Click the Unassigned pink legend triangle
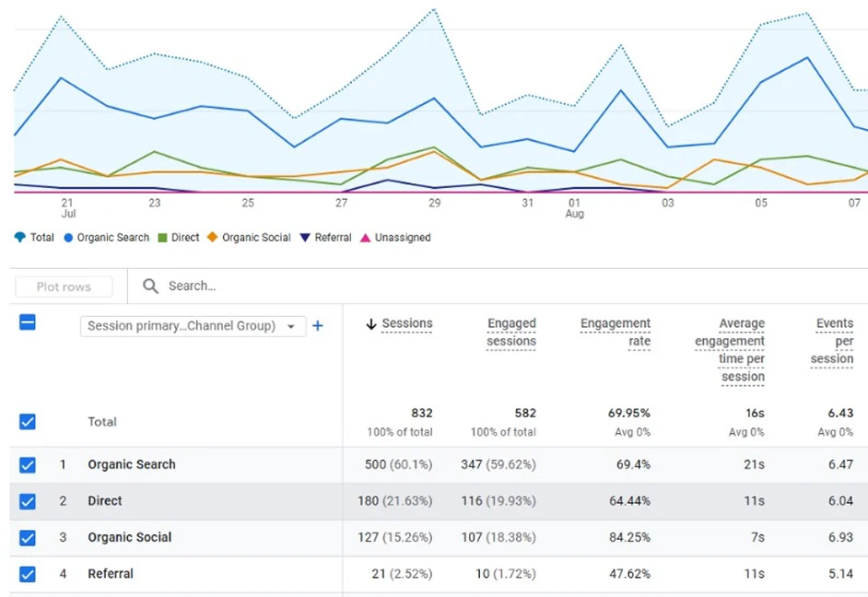The image size is (868, 597). (x=366, y=238)
